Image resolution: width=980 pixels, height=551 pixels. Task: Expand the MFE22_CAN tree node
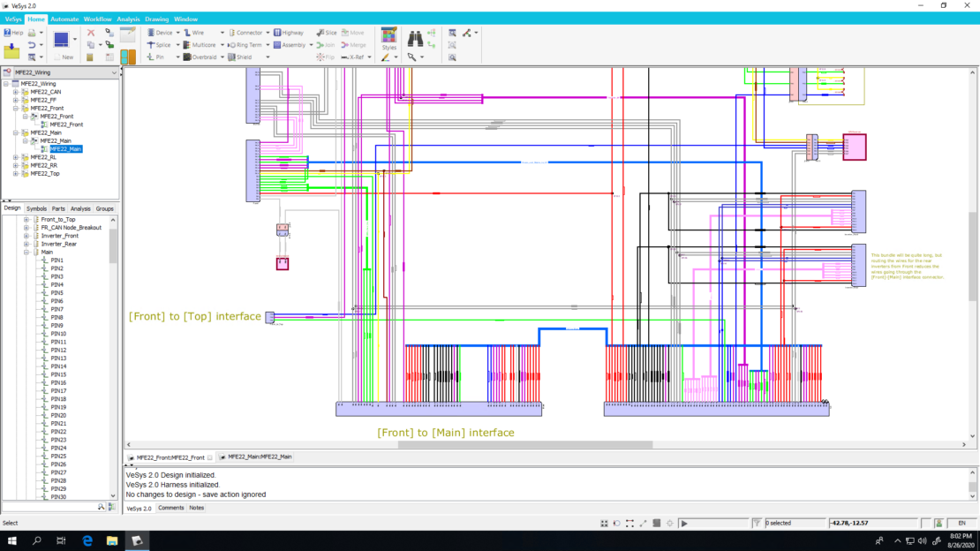16,92
